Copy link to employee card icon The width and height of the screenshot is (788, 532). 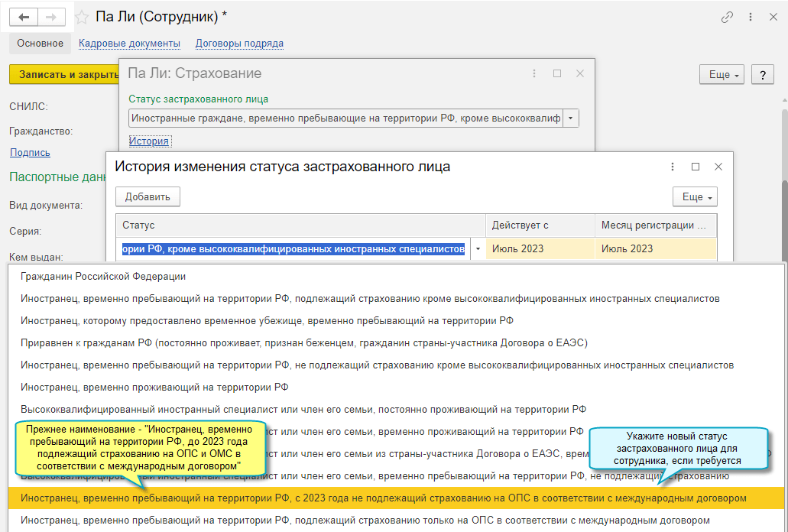(x=727, y=17)
